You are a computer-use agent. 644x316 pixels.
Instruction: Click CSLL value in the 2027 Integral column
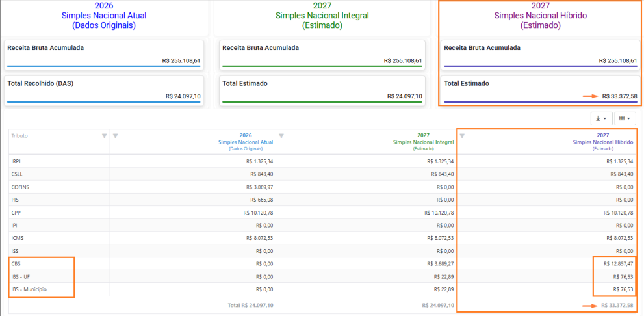pyautogui.click(x=443, y=174)
